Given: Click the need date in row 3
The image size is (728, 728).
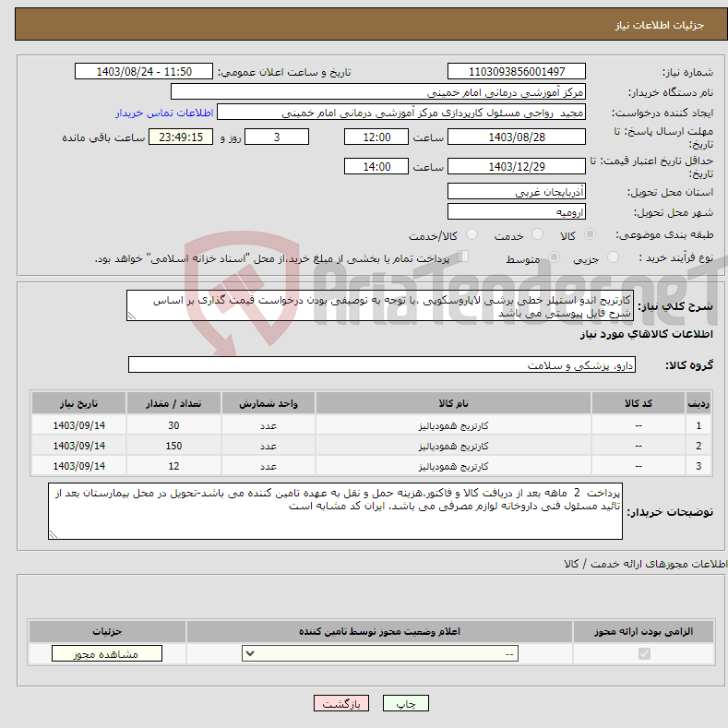Looking at the screenshot, I should [79, 466].
